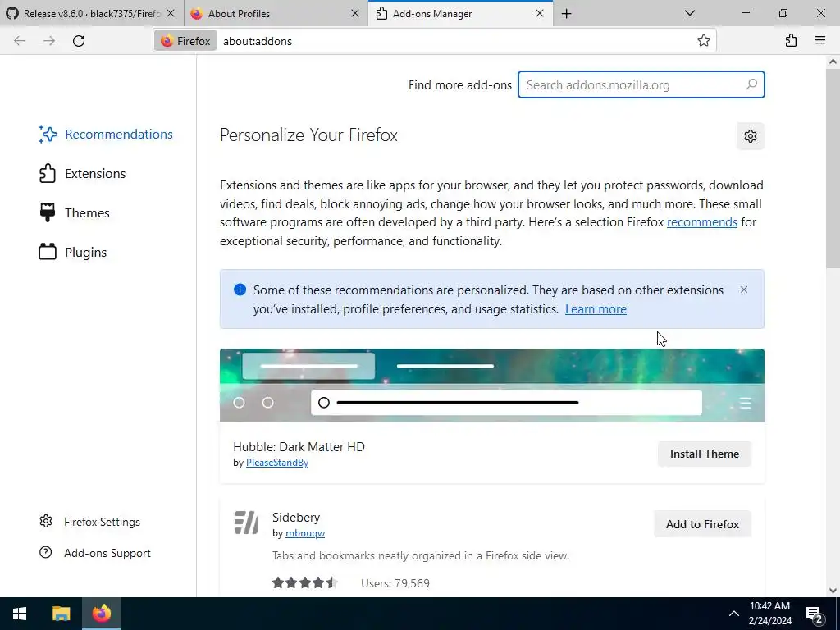Add Sidebery to Firefox
840x630 pixels.
702,524
